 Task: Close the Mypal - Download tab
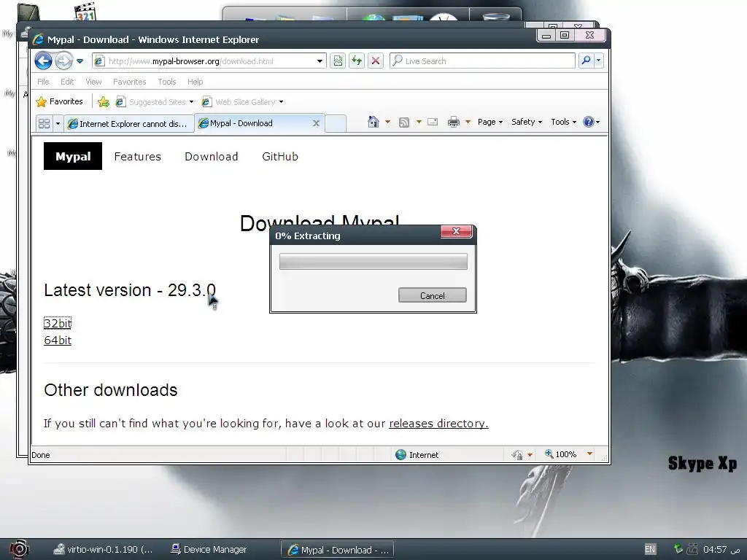click(x=316, y=123)
